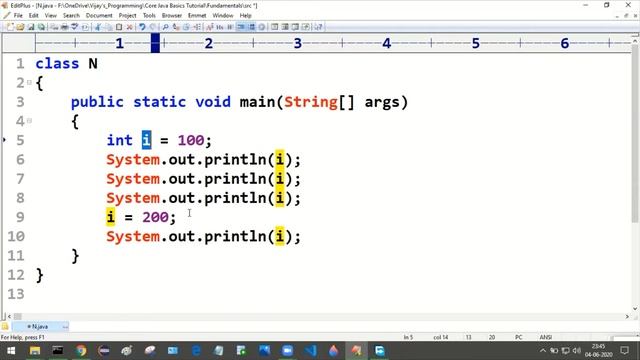Click the horizontal scrollbar left arrow

pos(9,316)
